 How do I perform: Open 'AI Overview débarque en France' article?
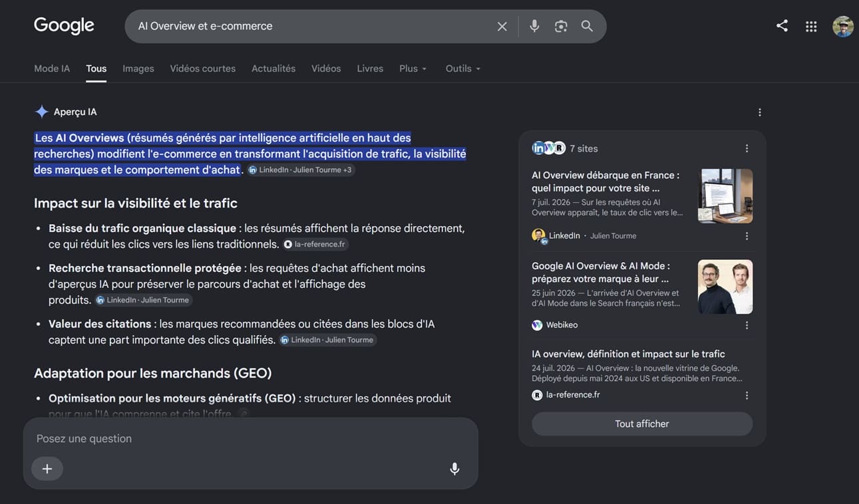click(605, 182)
